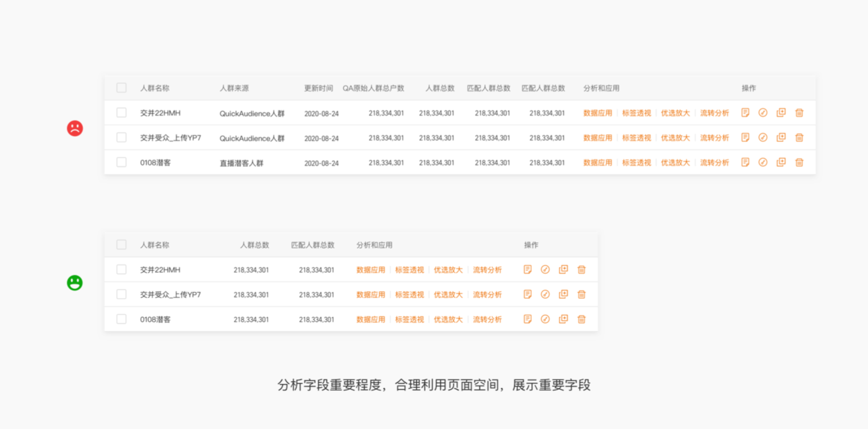
Task: Open note icon for 交井受众_上传YP7, sad-face table
Action: click(745, 138)
